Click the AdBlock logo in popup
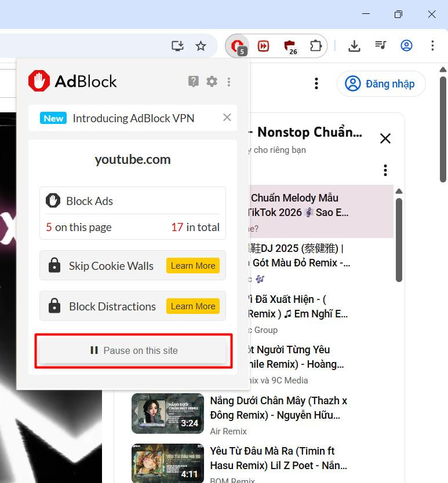This screenshot has width=448, height=483. tap(72, 81)
